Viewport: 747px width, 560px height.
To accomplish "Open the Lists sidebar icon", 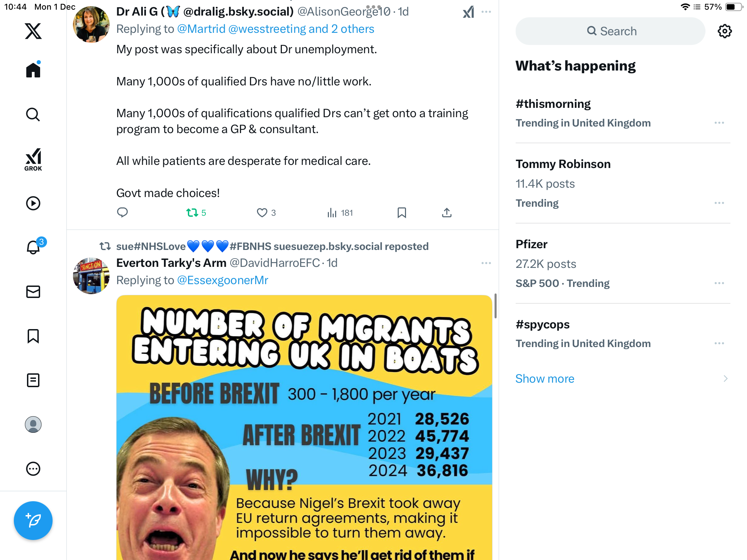I will [33, 380].
